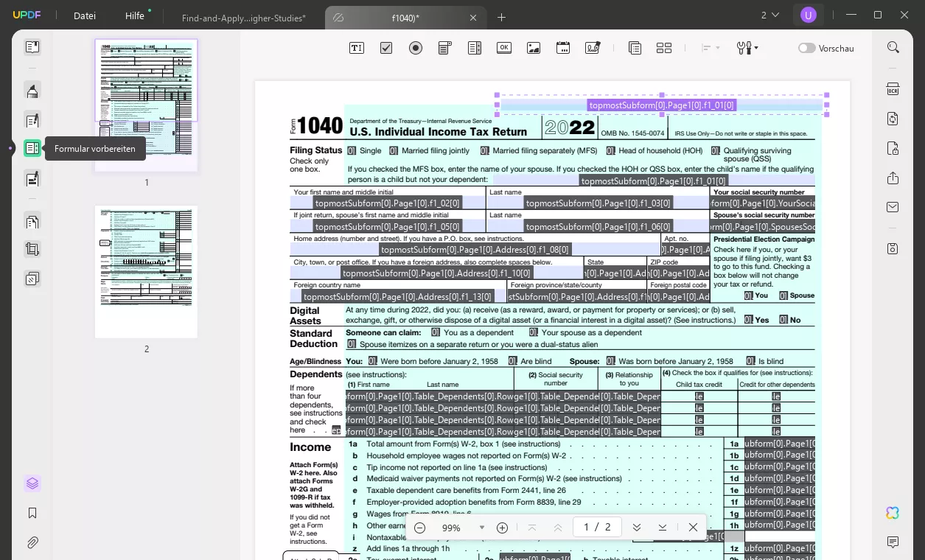Zoom in with the plus button
Screen dimensions: 925x560
click(502, 528)
